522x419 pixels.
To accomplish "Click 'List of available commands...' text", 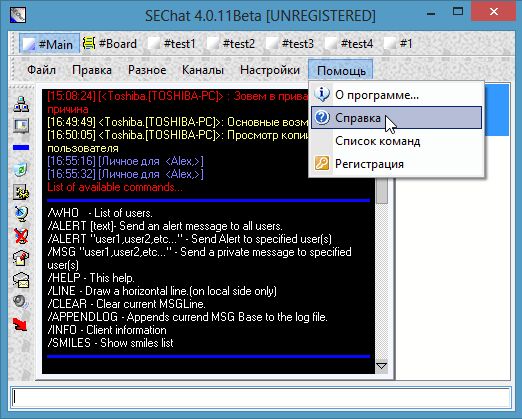I will pyautogui.click(x=115, y=187).
